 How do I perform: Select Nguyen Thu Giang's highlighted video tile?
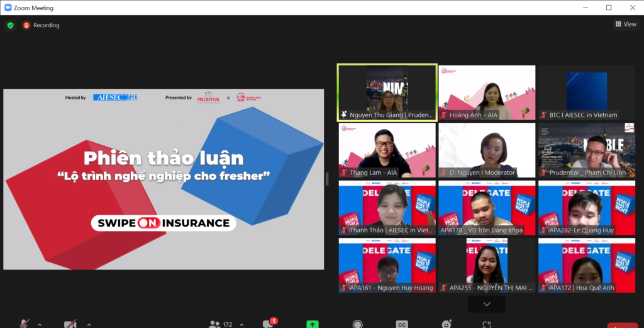(x=387, y=93)
